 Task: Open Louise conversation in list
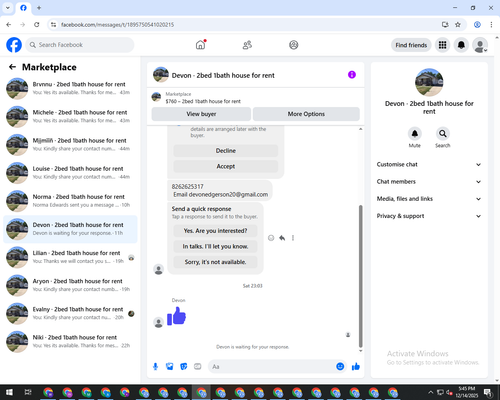pyautogui.click(x=70, y=173)
